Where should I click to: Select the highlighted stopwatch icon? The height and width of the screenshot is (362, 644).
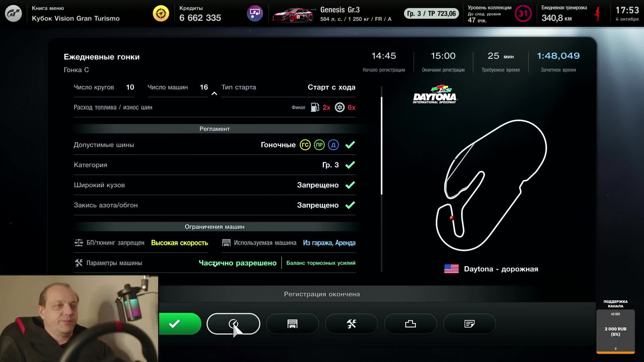[233, 324]
